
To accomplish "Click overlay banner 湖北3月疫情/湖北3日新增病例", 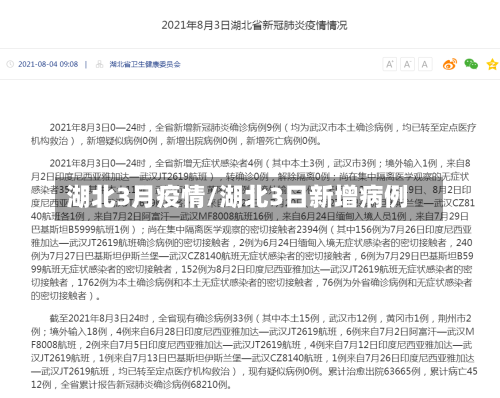I will pyautogui.click(x=248, y=198).
